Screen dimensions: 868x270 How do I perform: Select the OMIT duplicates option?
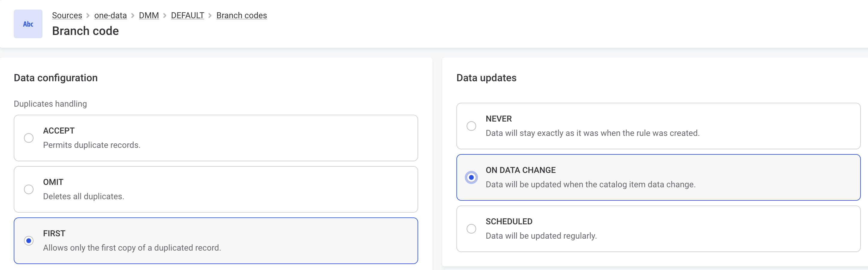tap(29, 189)
